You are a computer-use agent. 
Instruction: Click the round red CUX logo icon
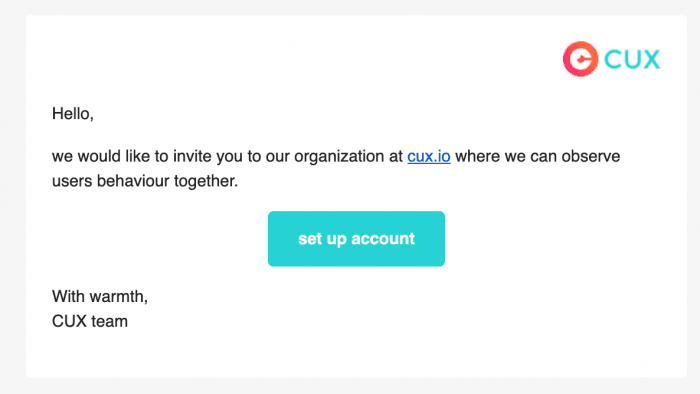(580, 59)
